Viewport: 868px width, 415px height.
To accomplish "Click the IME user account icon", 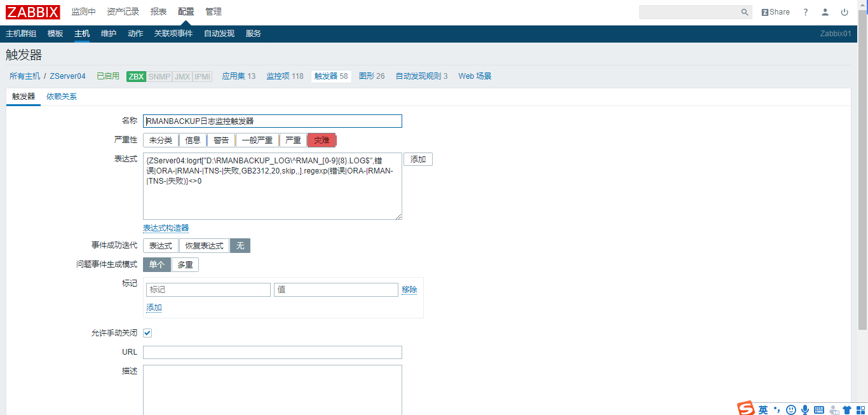I will point(834,410).
